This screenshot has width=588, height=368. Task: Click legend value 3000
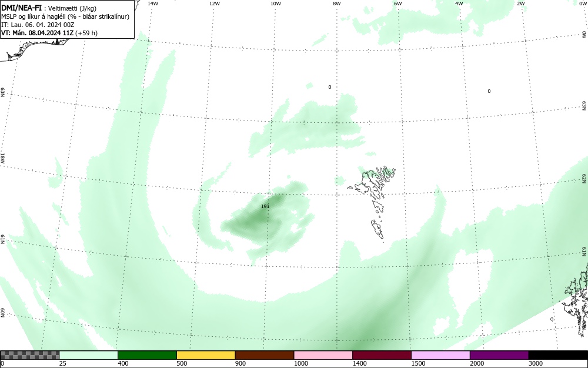[536, 363]
